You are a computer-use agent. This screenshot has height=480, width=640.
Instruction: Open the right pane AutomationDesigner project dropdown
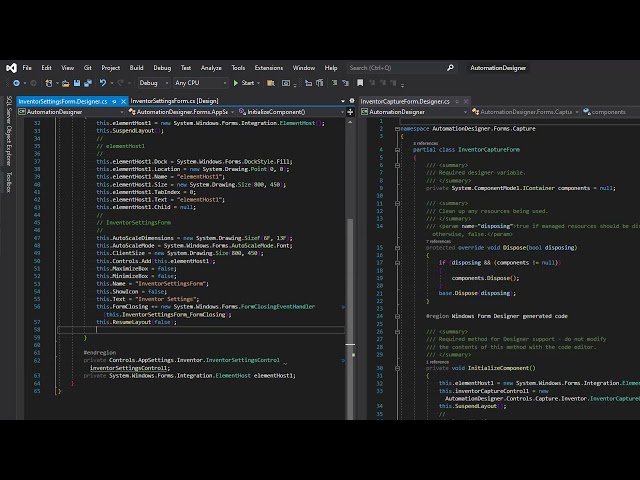pyautogui.click(x=414, y=112)
